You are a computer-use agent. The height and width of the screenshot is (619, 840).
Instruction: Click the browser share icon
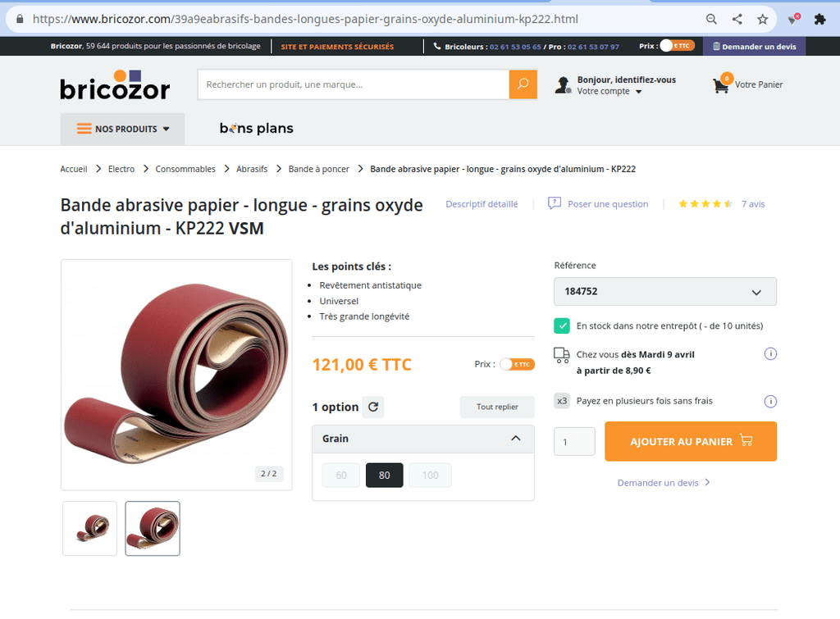point(737,20)
